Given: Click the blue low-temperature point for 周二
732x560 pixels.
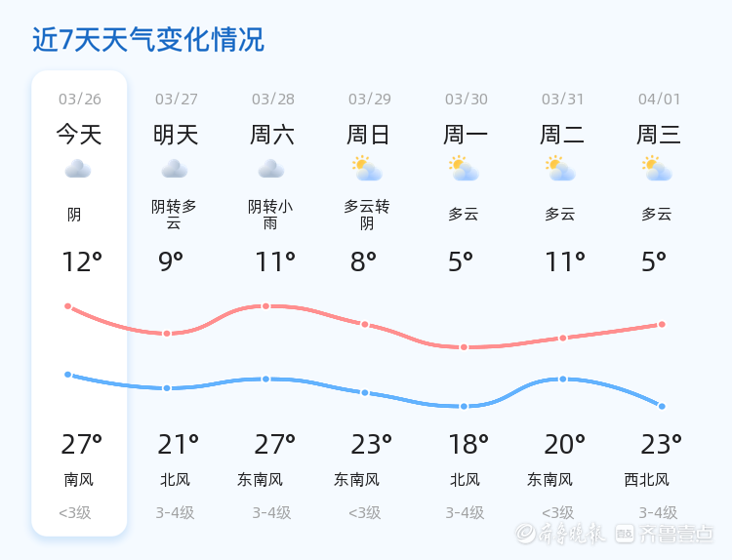Looking at the screenshot, I should tap(562, 379).
